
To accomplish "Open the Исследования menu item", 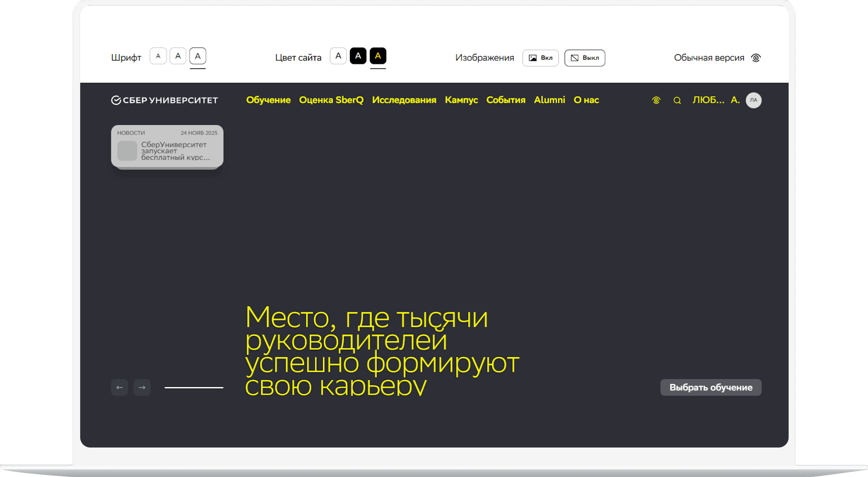I will tap(404, 100).
